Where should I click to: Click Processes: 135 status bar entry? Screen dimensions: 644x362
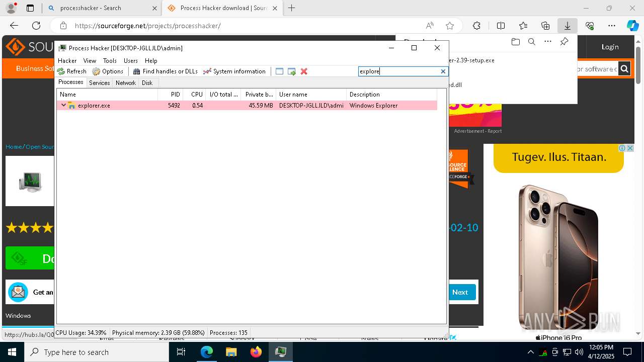228,333
